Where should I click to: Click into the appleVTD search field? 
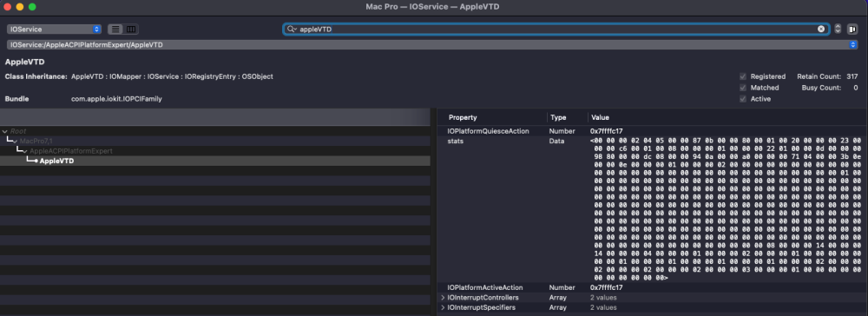point(556,30)
